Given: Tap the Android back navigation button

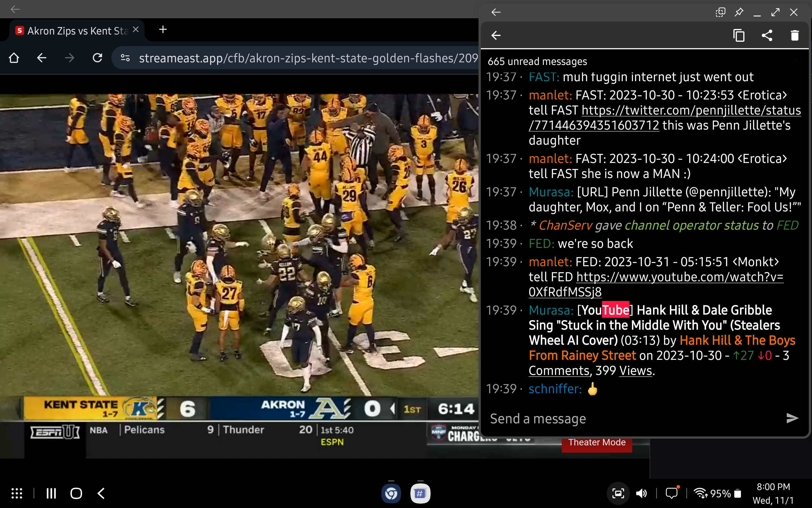Looking at the screenshot, I should point(101,493).
